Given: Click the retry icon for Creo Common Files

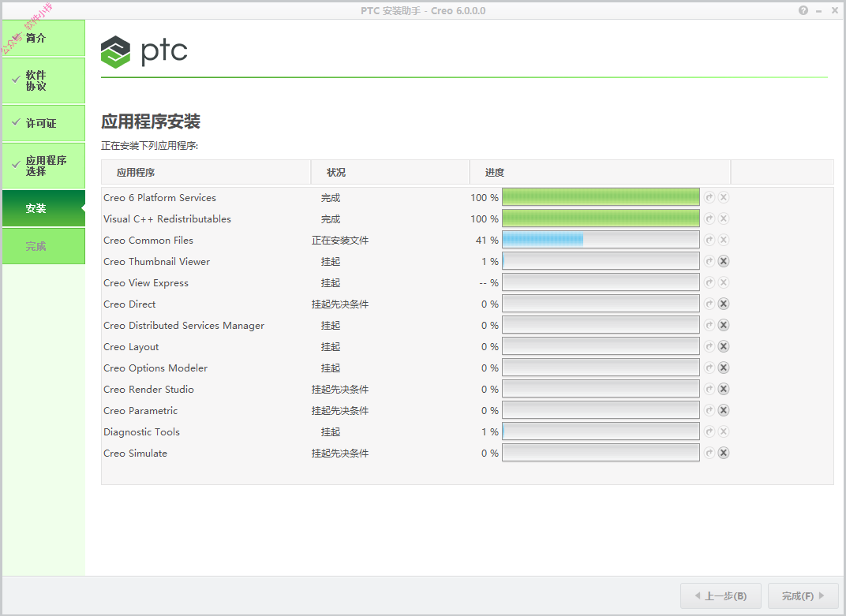Looking at the screenshot, I should click(x=709, y=240).
